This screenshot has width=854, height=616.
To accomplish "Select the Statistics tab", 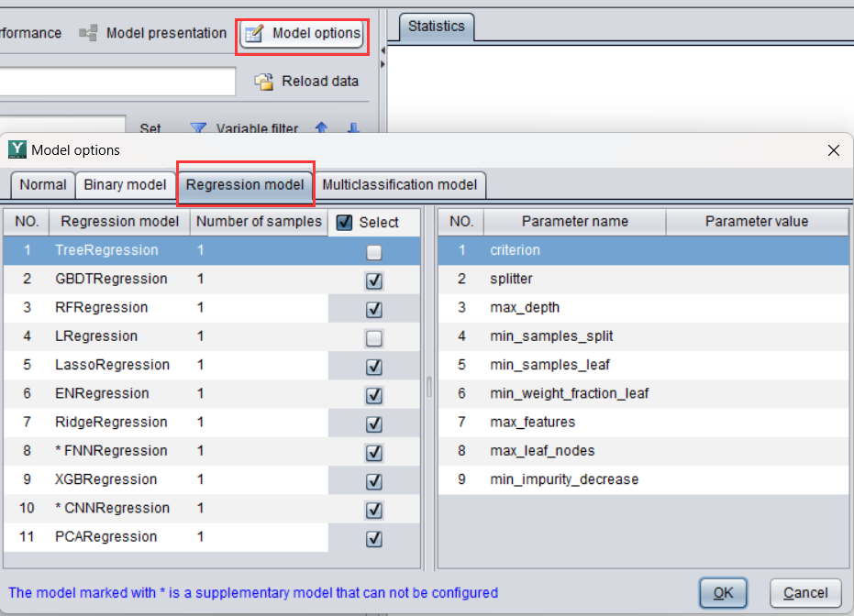I will click(436, 27).
